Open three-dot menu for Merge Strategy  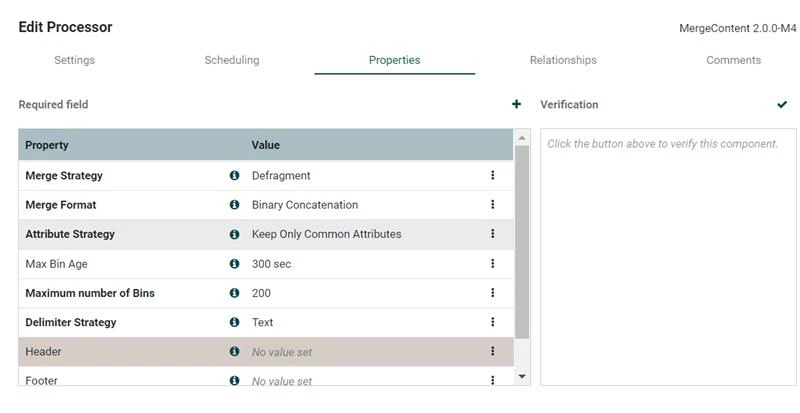pos(492,175)
